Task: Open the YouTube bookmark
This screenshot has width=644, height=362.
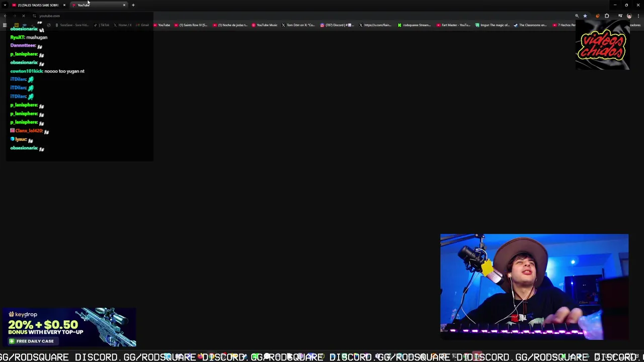Action: [162, 25]
